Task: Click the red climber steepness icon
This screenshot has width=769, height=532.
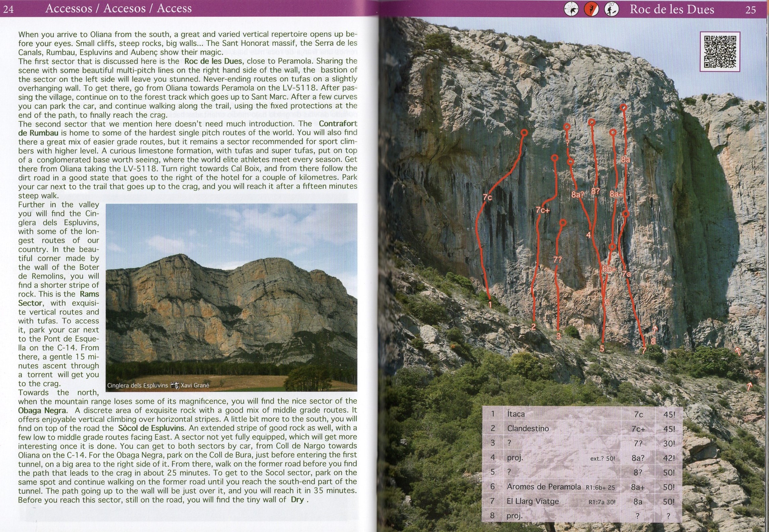Action: [x=591, y=9]
